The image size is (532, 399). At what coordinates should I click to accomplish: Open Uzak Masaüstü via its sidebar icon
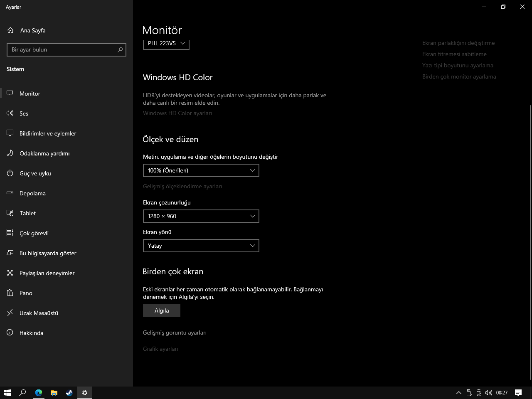tap(10, 313)
